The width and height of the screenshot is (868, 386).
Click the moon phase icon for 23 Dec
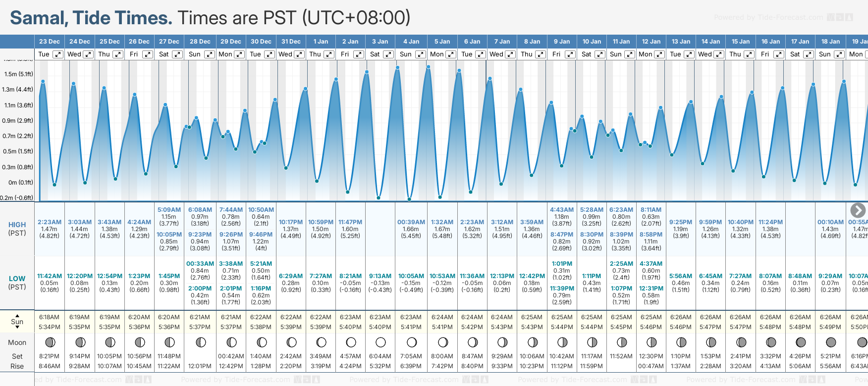coord(50,342)
